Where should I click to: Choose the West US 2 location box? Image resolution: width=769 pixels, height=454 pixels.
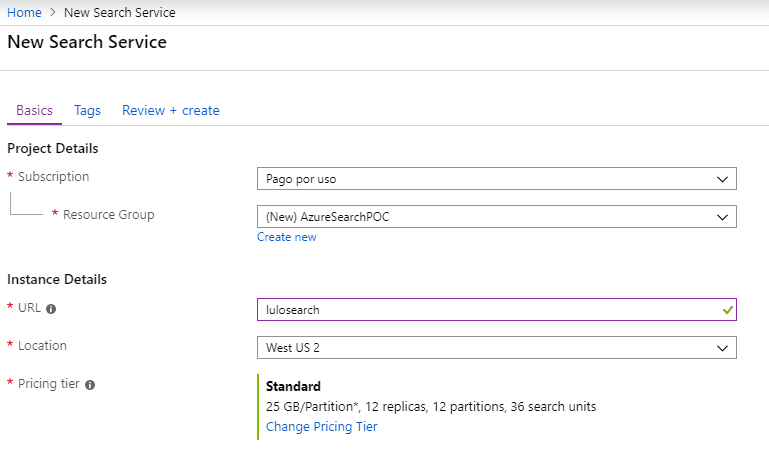click(497, 348)
